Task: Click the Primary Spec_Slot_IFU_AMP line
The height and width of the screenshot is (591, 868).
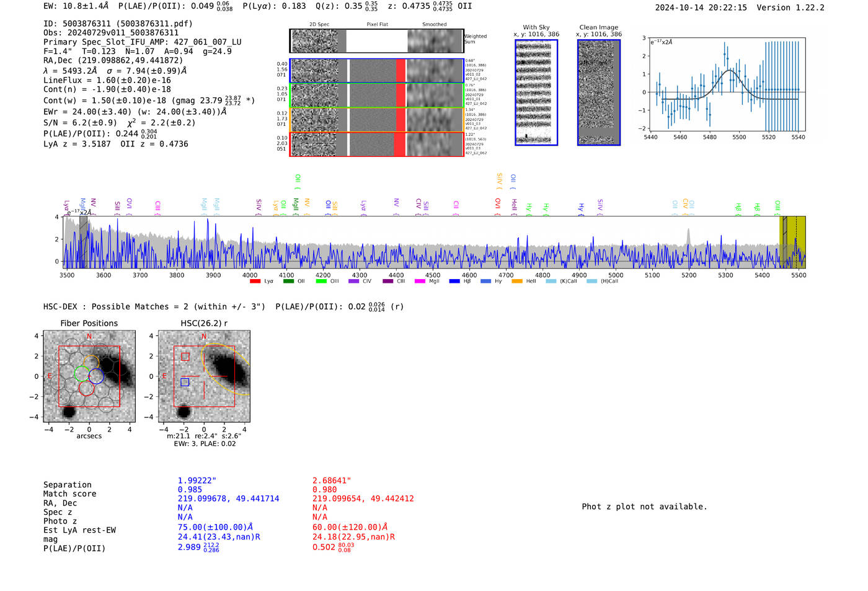Action: coord(143,42)
